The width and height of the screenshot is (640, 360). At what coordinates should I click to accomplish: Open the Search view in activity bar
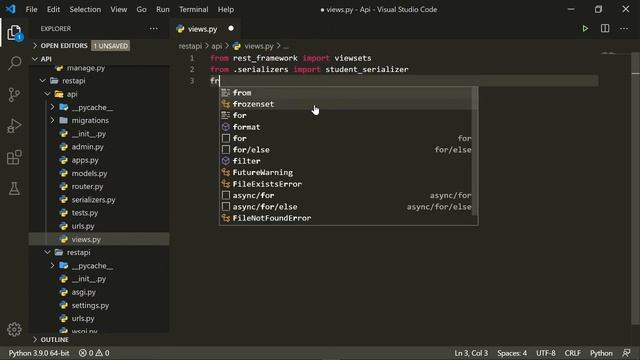tap(14, 63)
